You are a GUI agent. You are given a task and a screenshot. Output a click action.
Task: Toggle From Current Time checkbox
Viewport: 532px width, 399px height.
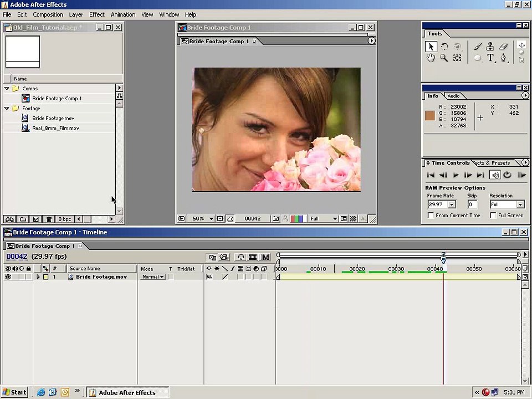coord(431,216)
